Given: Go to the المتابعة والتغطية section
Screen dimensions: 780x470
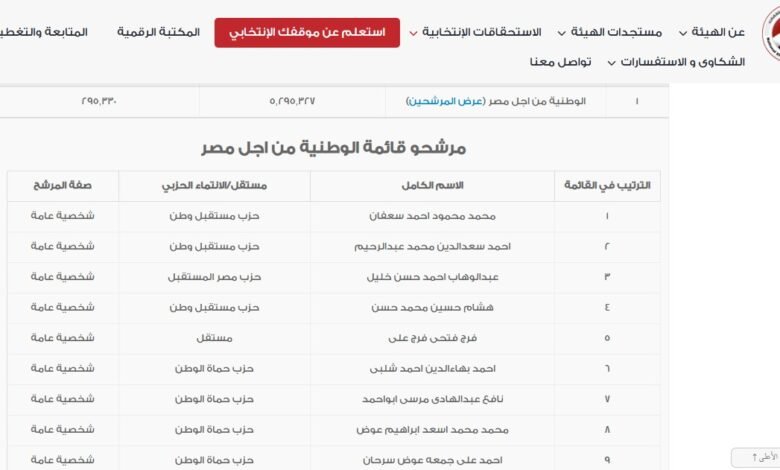Looking at the screenshot, I should coord(44,32).
